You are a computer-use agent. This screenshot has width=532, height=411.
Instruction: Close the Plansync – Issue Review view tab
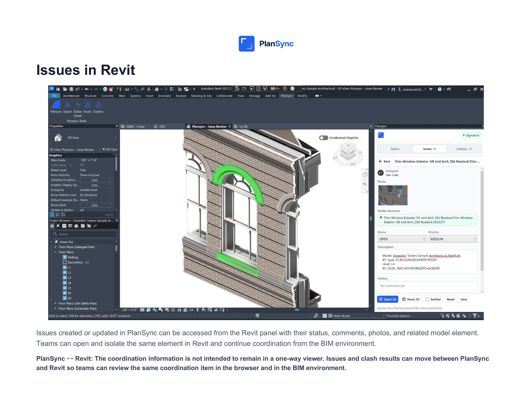(x=229, y=127)
